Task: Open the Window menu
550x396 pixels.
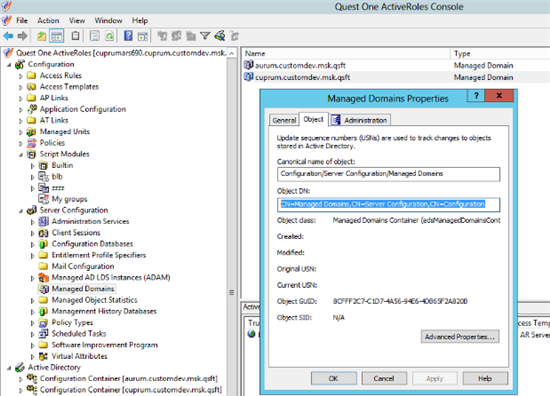Action: [108, 20]
